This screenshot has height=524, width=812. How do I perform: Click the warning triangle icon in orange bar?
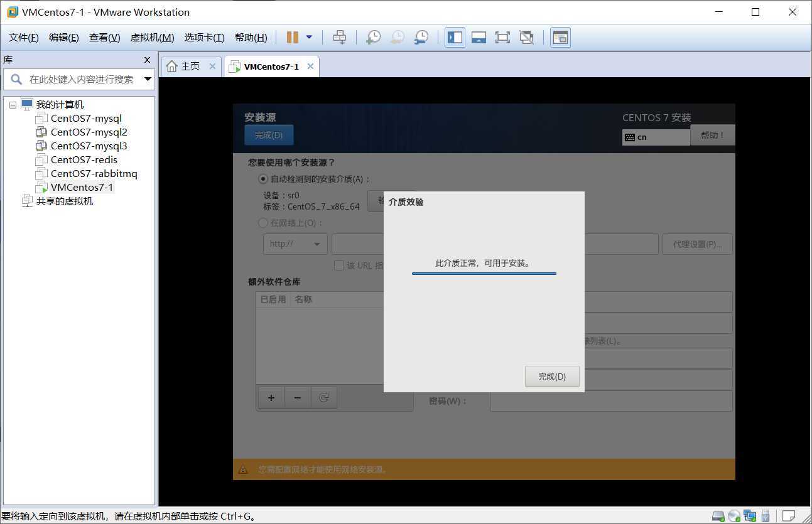click(x=243, y=469)
